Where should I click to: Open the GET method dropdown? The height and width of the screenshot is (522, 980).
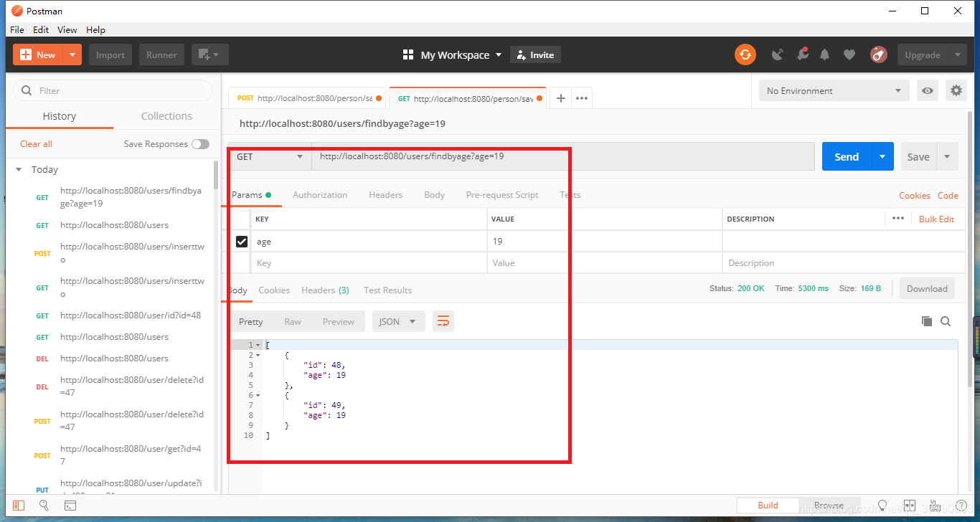[270, 156]
